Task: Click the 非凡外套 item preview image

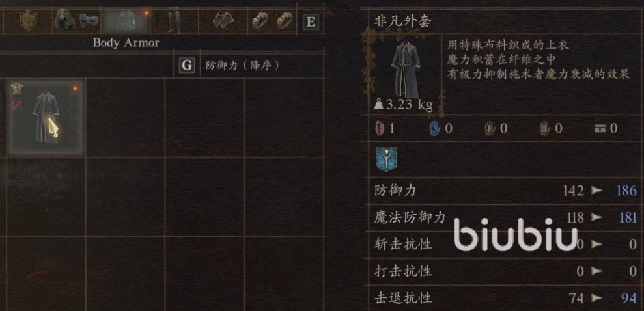Action: point(406,70)
